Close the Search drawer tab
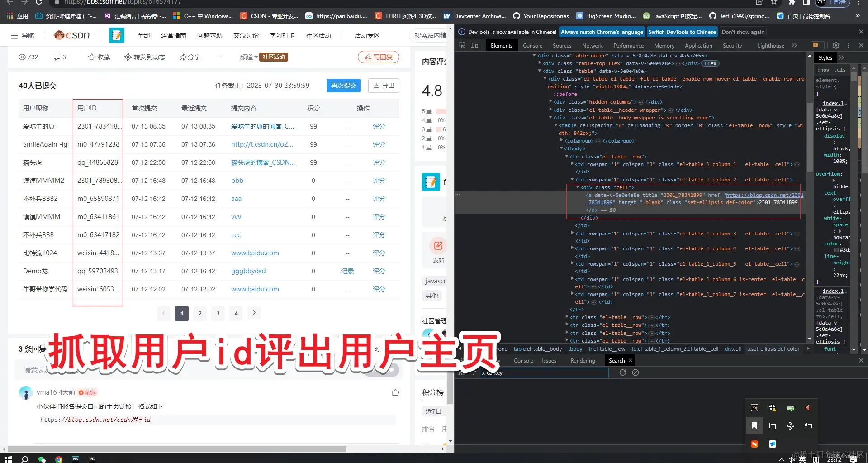This screenshot has width=868, height=463. [631, 360]
